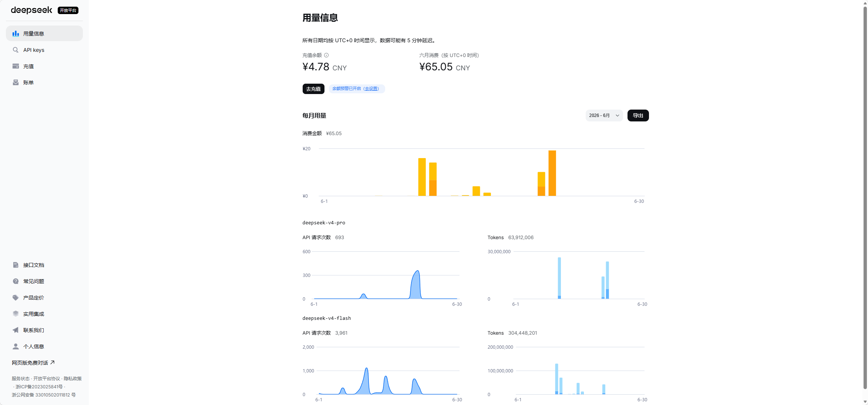
Task: Click the API keys magnifier icon
Action: [x=16, y=50]
